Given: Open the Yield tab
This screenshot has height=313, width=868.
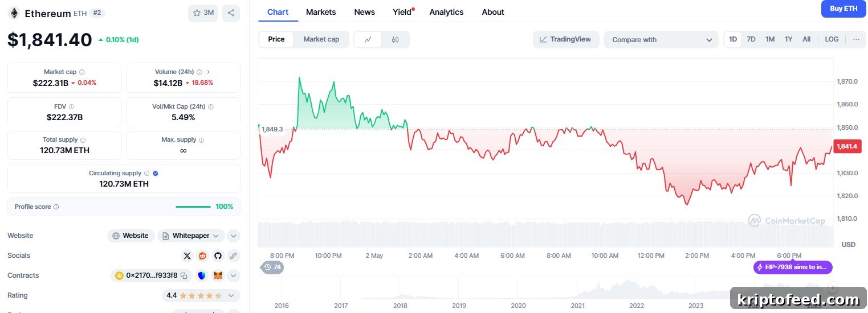Looking at the screenshot, I should click(x=403, y=12).
